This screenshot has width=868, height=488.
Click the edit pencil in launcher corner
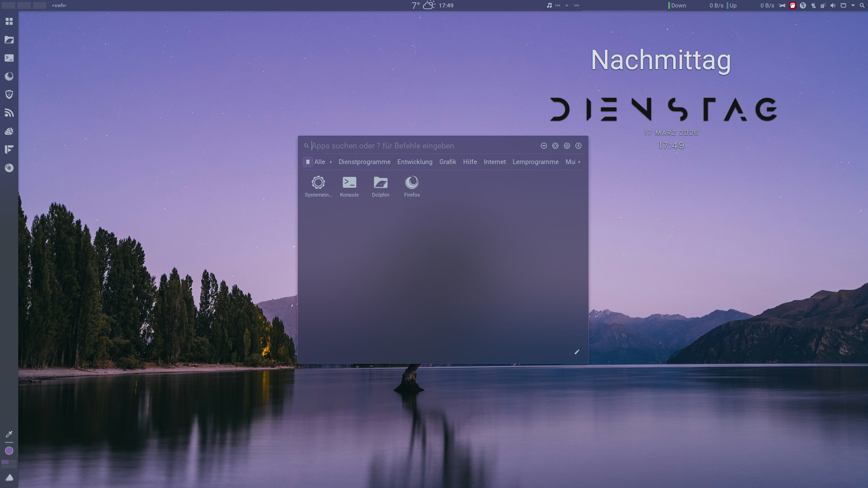tap(577, 352)
